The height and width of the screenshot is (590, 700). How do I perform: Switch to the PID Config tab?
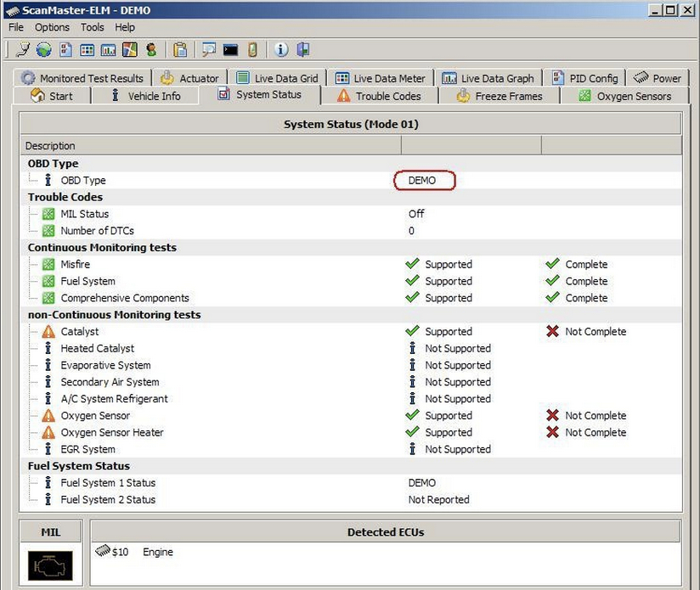584,78
